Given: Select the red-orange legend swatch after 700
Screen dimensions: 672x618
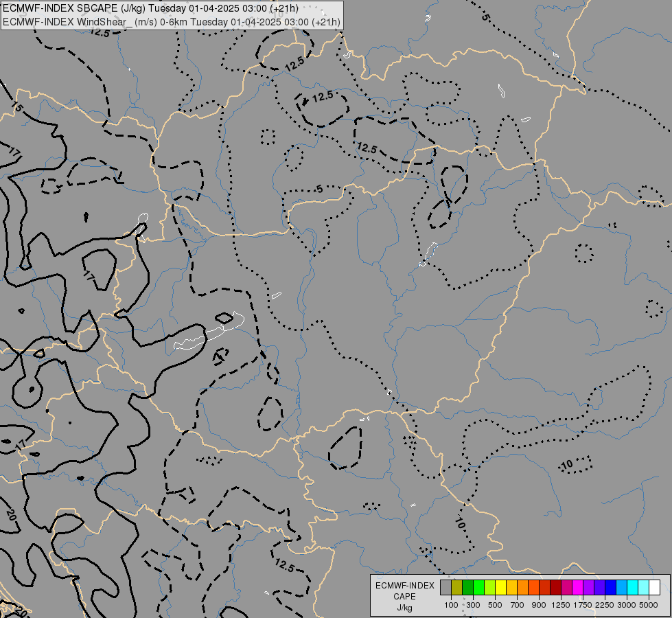Looking at the screenshot, I should coord(533,587).
